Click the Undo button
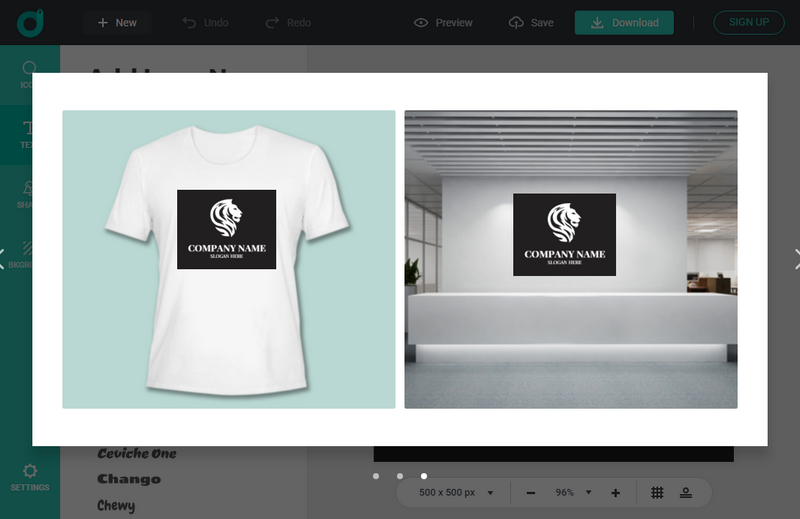This screenshot has width=800, height=519. point(205,23)
